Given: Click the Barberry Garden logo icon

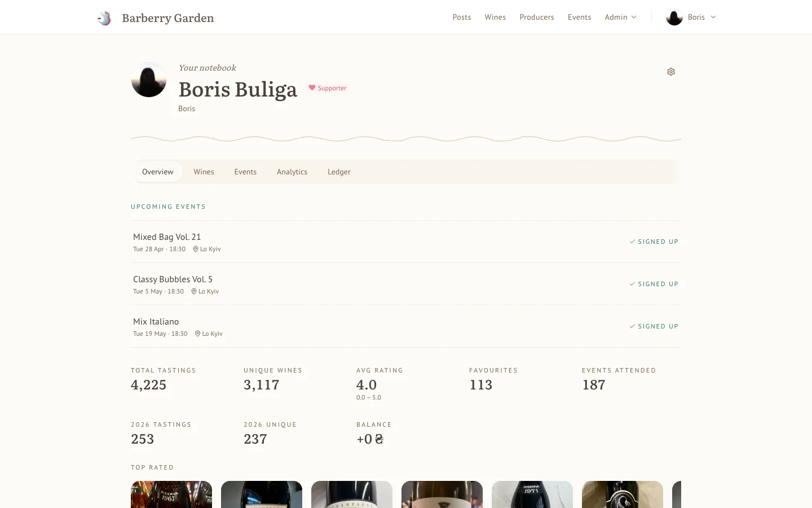Looking at the screenshot, I should tap(104, 17).
